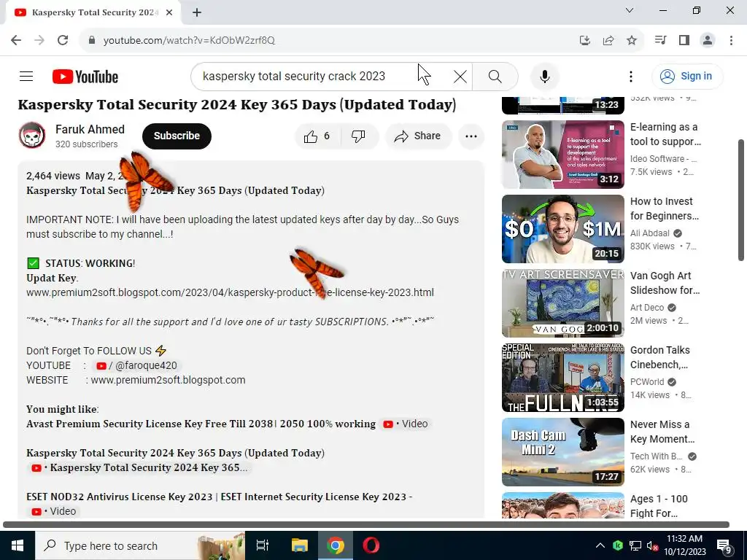Open Van Gogh Art Slideshow thumbnail
Screen dimensions: 747x560
(x=563, y=303)
